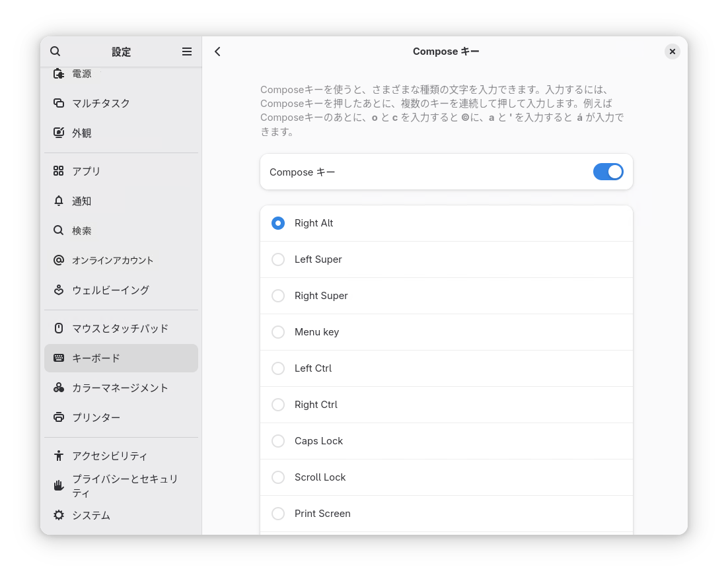
Task: Open the 電源 (Power) settings icon
Action: (x=60, y=73)
